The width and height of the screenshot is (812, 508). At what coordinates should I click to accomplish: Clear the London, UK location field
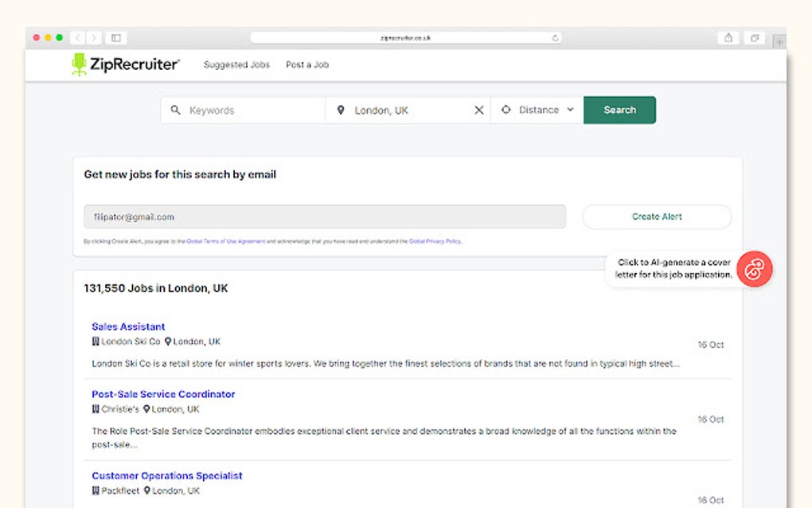coord(478,111)
